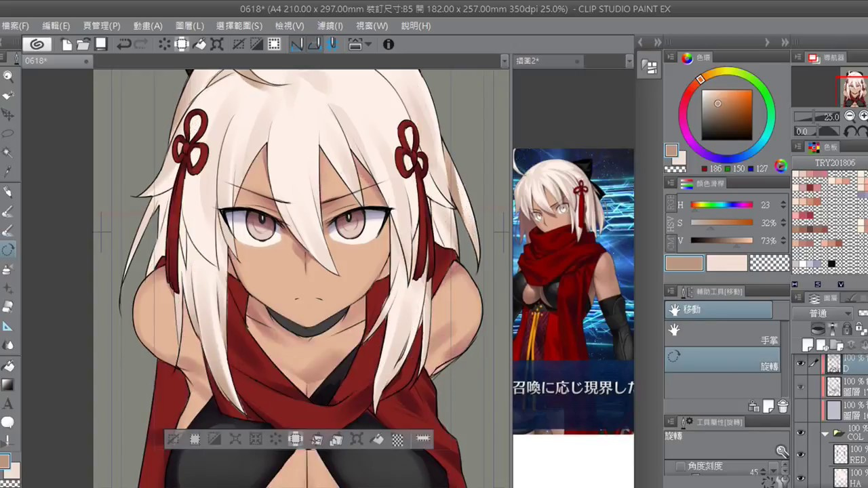Select the 手掌 hand sub tool

tap(722, 335)
